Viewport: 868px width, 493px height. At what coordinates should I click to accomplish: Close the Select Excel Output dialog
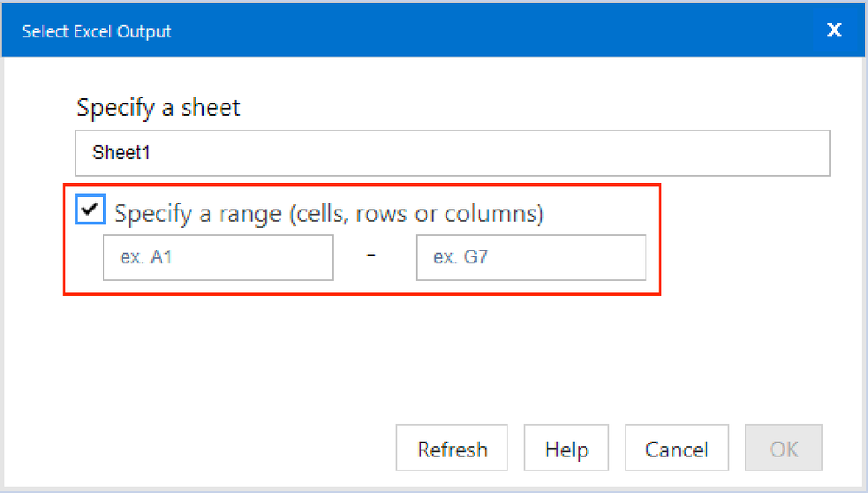pyautogui.click(x=834, y=30)
